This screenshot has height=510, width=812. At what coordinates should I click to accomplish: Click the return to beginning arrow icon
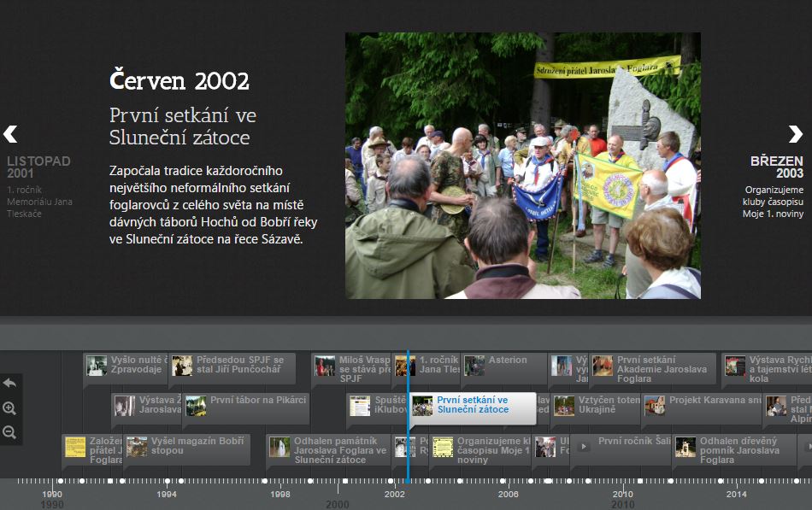(x=9, y=384)
